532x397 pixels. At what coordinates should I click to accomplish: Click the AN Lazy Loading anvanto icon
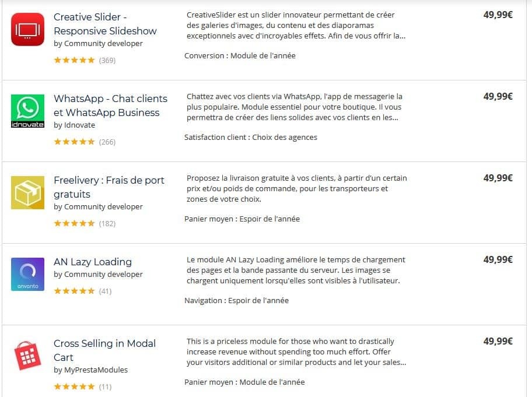[27, 274]
